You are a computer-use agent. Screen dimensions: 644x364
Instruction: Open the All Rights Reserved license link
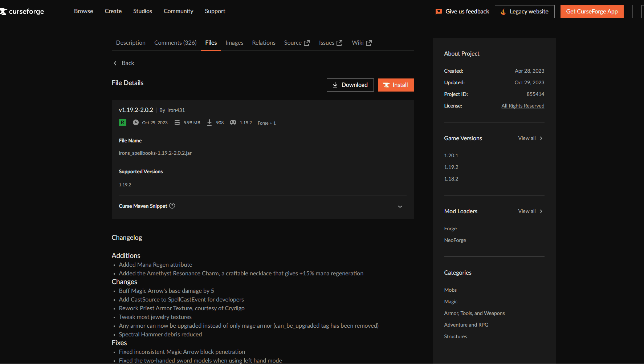click(x=523, y=106)
